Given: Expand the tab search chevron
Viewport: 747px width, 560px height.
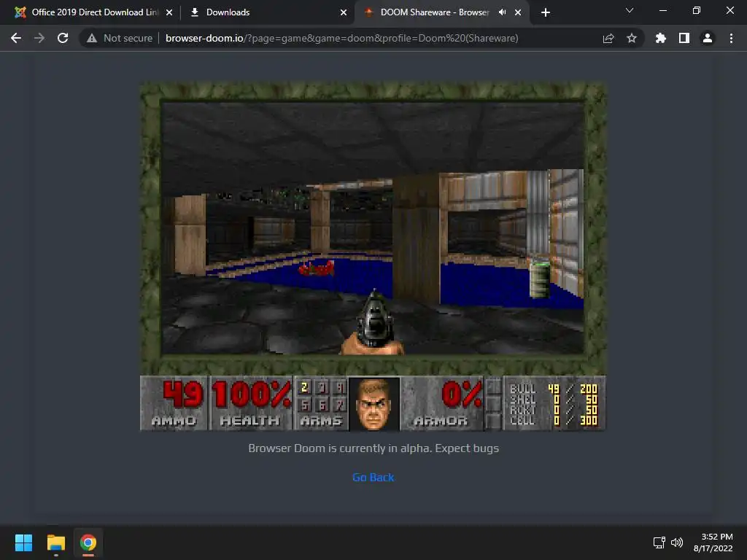Looking at the screenshot, I should coord(630,10).
